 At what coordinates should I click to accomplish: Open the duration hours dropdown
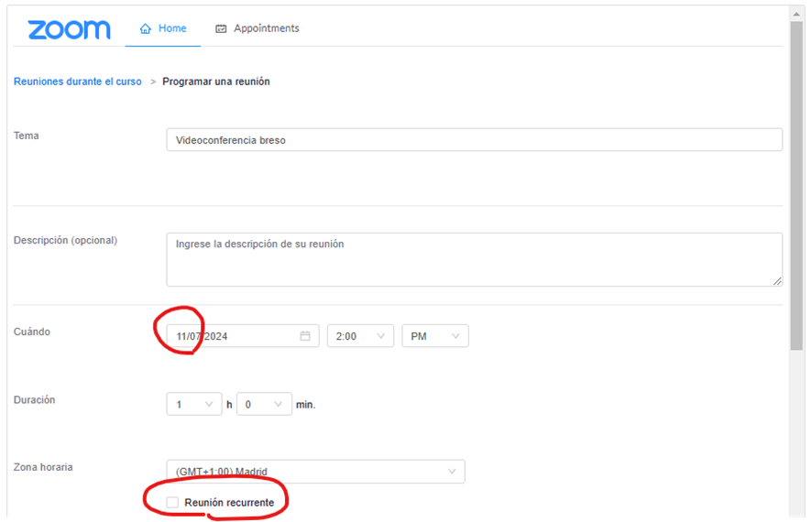click(194, 404)
